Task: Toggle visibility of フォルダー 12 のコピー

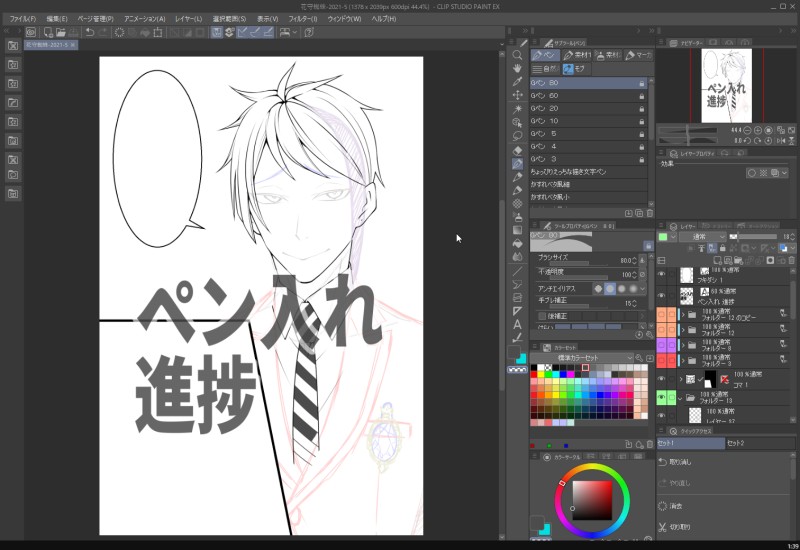Action: click(662, 314)
